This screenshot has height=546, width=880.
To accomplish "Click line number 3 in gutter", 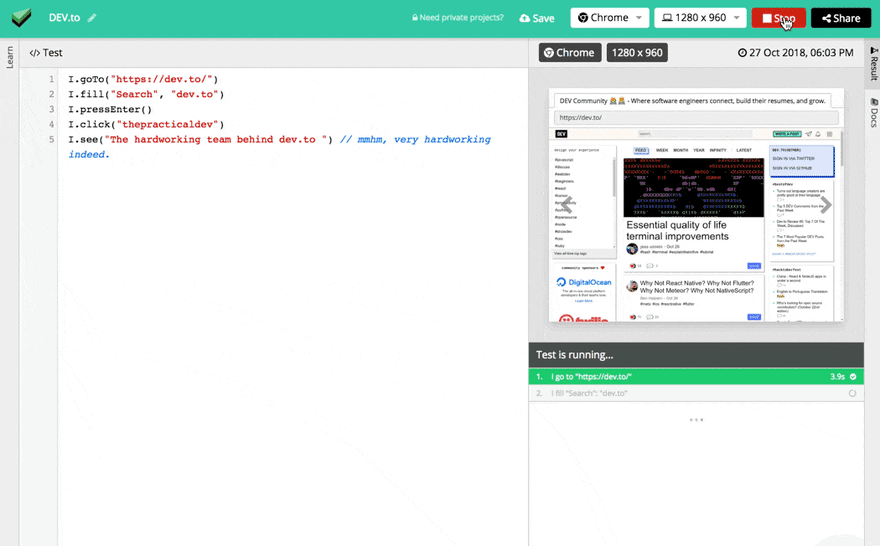I will (52, 109).
